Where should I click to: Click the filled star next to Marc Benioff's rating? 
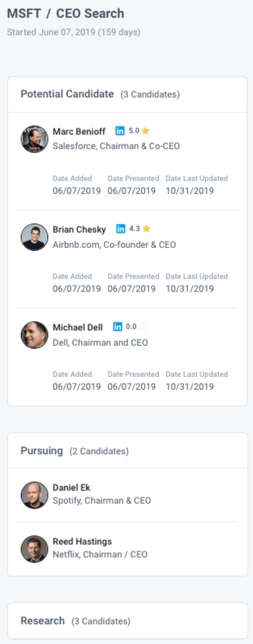click(146, 131)
